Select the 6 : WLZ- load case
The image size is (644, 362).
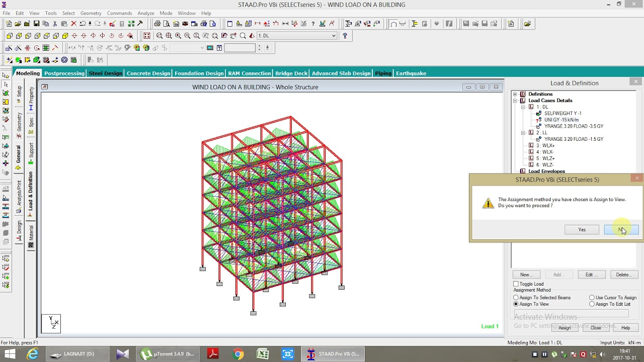click(x=544, y=165)
